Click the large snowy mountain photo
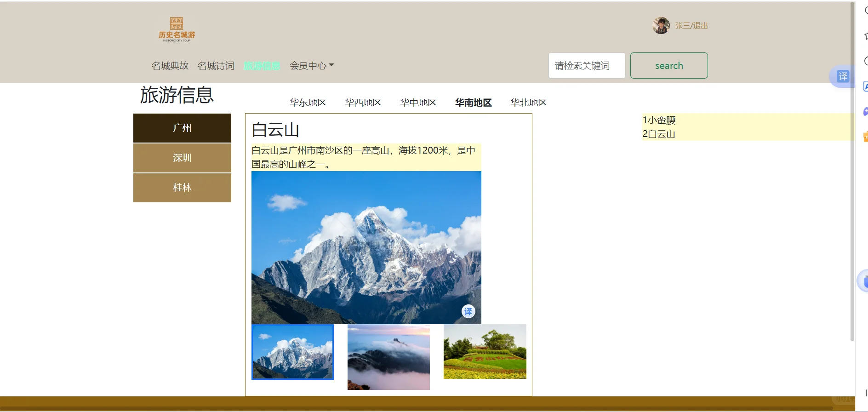Viewport: 868px width, 412px height. (x=366, y=247)
